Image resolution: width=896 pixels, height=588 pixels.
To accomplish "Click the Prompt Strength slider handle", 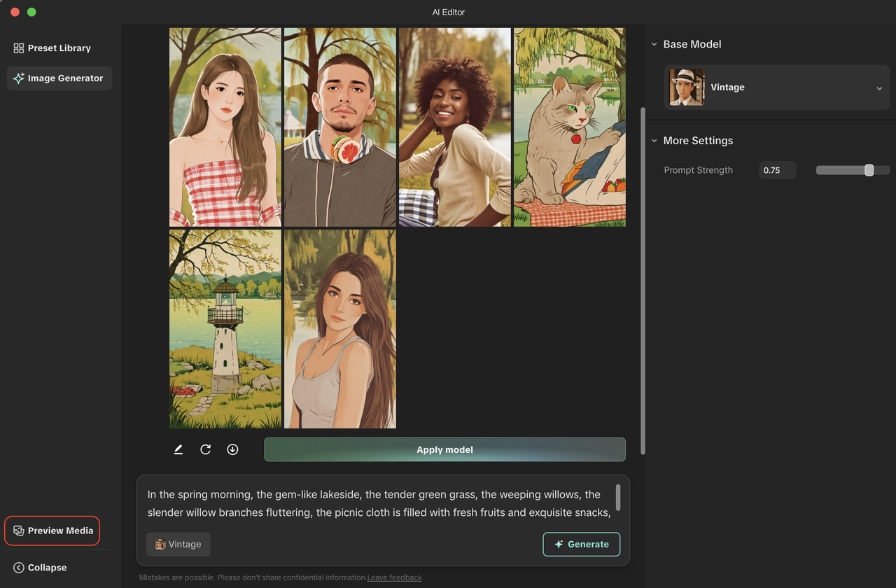I will click(869, 170).
